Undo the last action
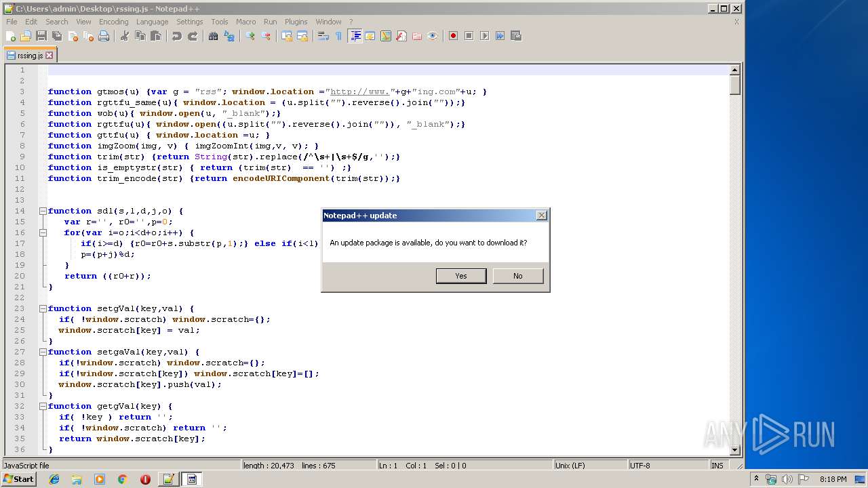This screenshot has width=868, height=488. coord(177,36)
